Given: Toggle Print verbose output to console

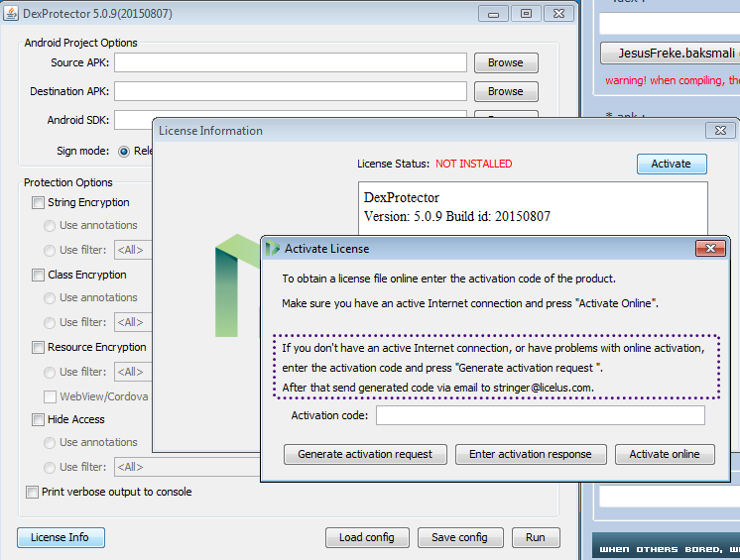Looking at the screenshot, I should 32,493.
